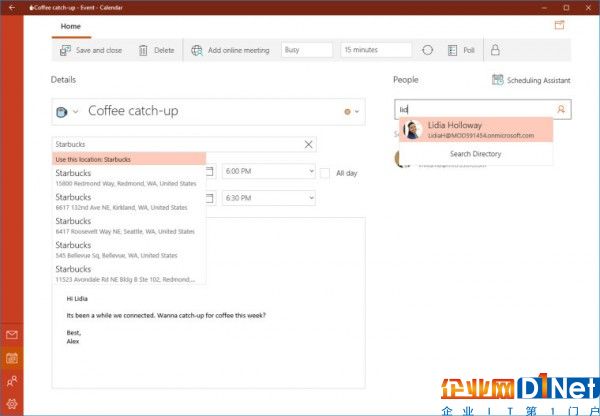Pop out event window using the top-right icon
Screen dimensions: 600x416
(x=559, y=25)
